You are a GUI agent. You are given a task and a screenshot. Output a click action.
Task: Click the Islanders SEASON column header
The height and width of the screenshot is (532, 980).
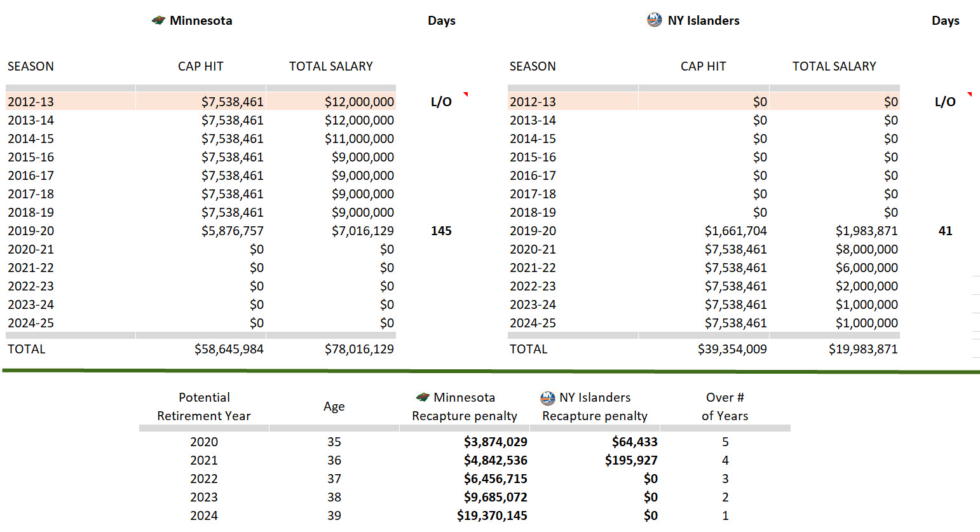coord(533,66)
